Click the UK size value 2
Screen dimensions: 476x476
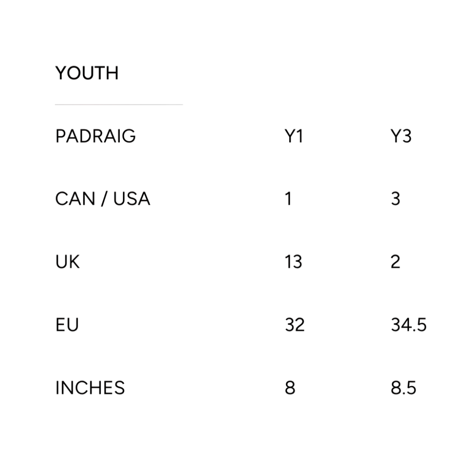click(395, 262)
